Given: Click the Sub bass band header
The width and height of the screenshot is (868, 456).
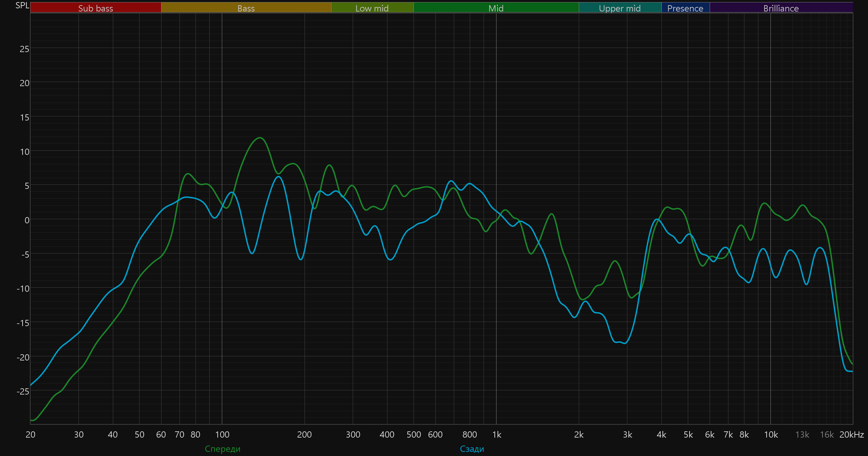Looking at the screenshot, I should [95, 8].
